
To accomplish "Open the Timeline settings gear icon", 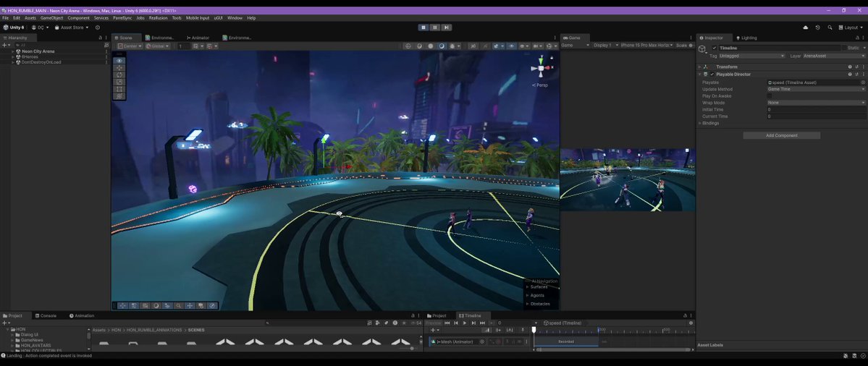I will [691, 323].
